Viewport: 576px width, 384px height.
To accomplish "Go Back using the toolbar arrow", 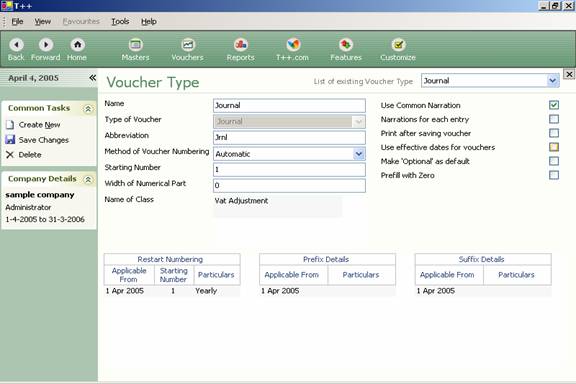I will point(16,45).
